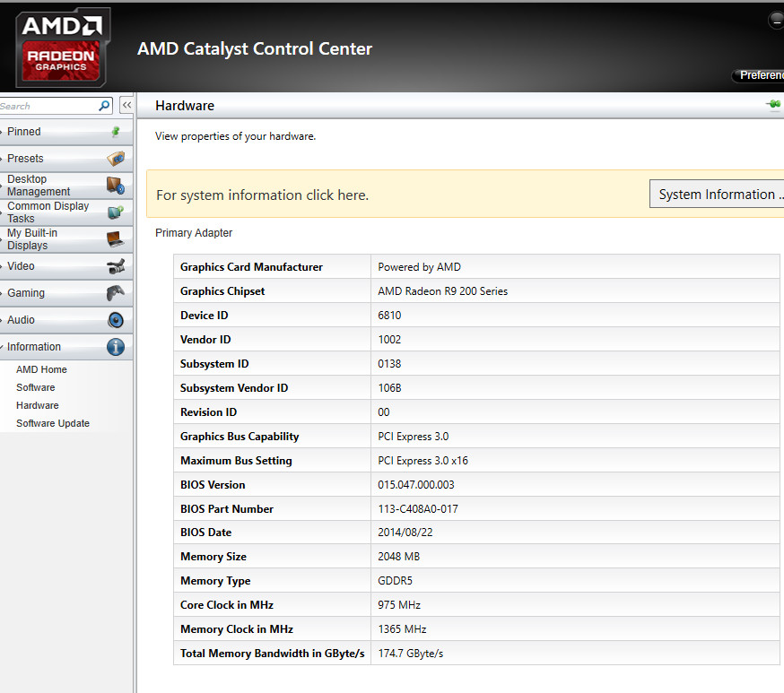This screenshot has height=693, width=784.
Task: Click the search magnifier icon
Action: pyautogui.click(x=104, y=106)
